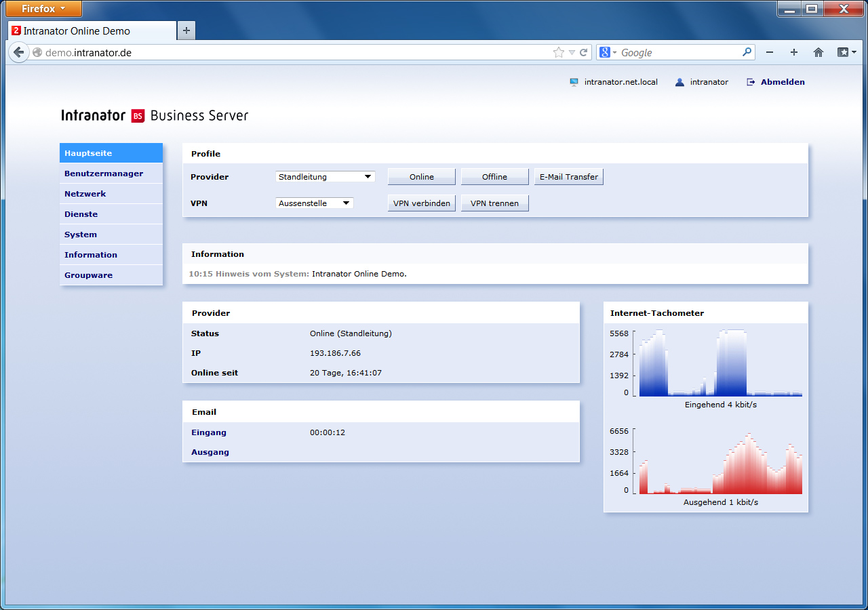Click the E-Mail Transfer button
868x610 pixels.
568,177
